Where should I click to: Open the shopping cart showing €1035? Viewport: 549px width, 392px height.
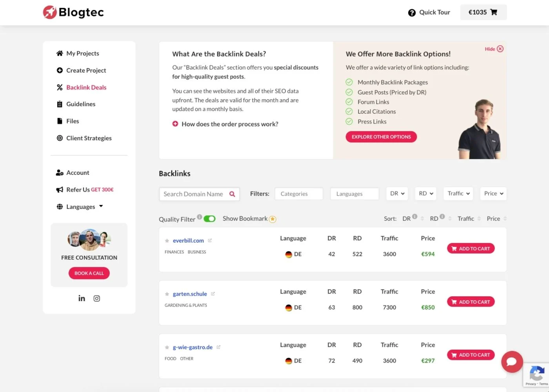[x=483, y=12]
